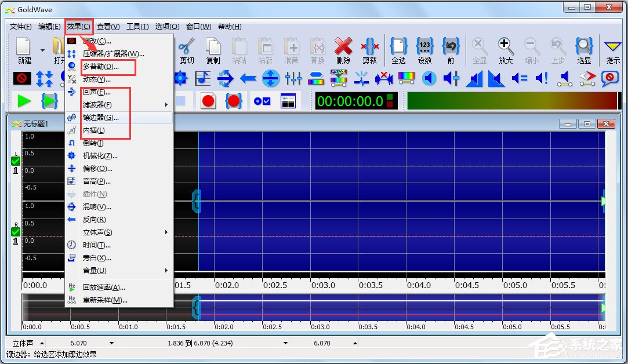Image resolution: width=628 pixels, height=364 pixels.
Task: Select 时间(T)... in the effects menu
Action: [x=119, y=245]
